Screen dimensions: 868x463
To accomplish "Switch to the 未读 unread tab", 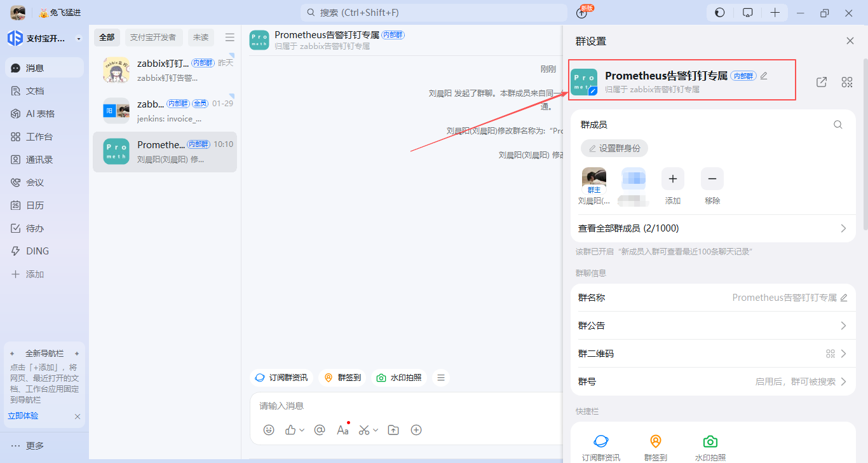I will tap(201, 38).
